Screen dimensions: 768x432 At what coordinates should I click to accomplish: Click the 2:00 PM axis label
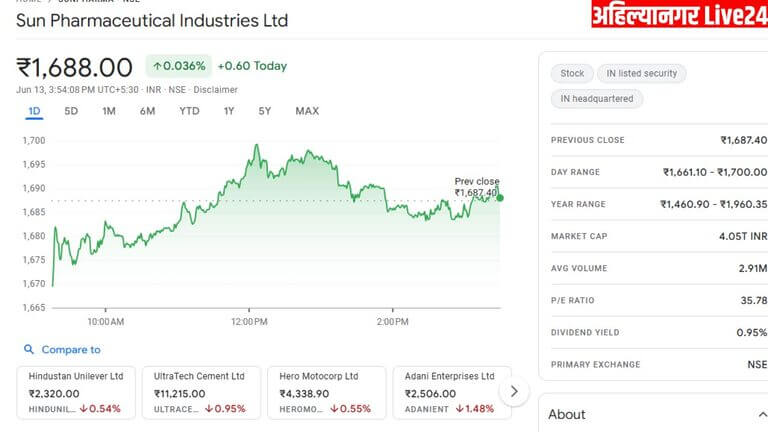pos(392,322)
